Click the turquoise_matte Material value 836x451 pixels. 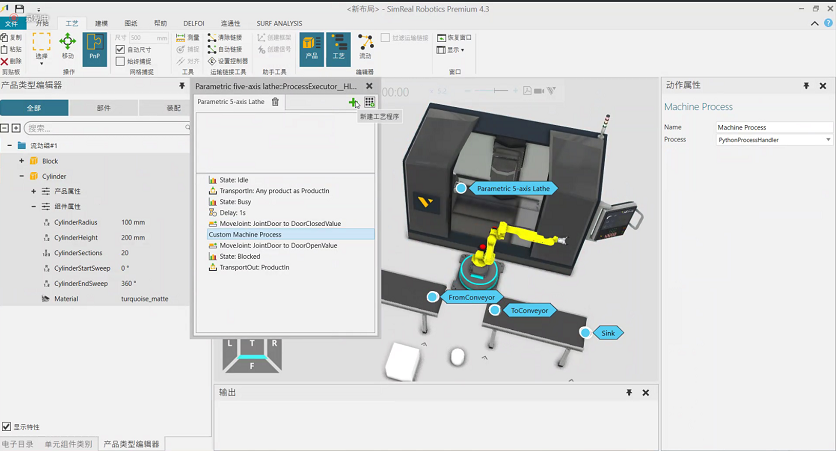(144, 299)
